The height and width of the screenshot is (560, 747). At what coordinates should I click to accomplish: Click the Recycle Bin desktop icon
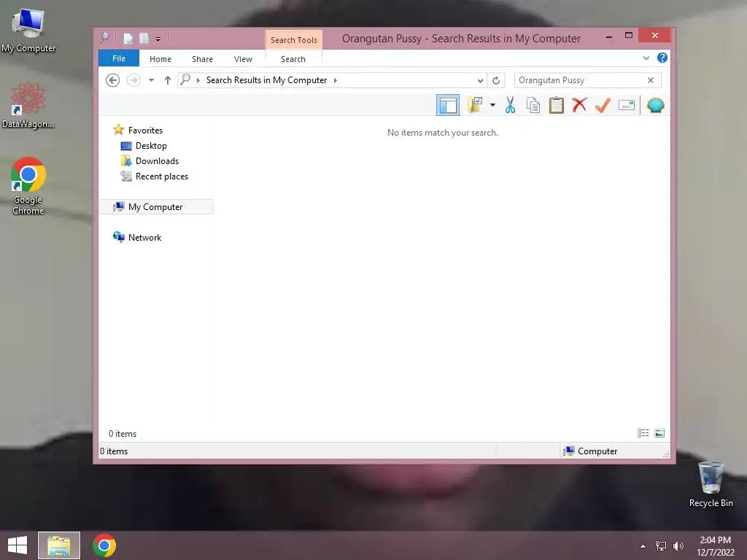(x=711, y=484)
